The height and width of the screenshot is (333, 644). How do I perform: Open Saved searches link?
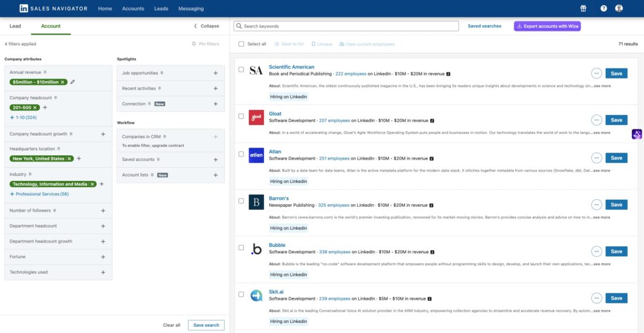pyautogui.click(x=485, y=26)
